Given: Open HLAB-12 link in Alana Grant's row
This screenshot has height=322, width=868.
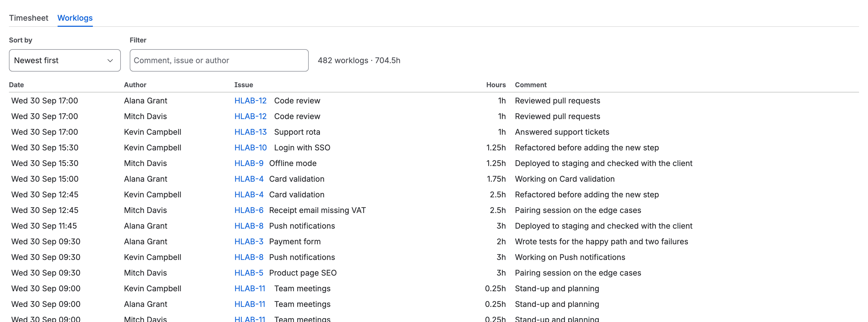Looking at the screenshot, I should point(250,101).
